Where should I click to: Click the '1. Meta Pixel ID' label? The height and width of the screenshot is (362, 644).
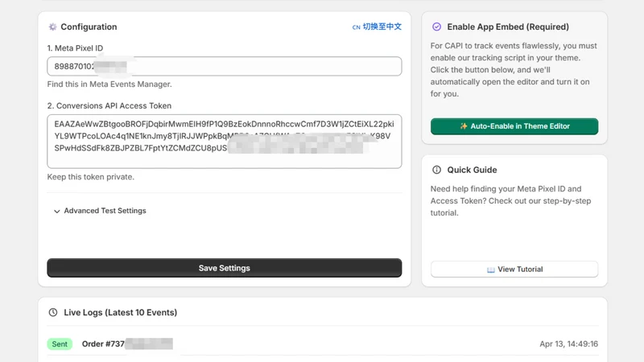[x=75, y=48]
